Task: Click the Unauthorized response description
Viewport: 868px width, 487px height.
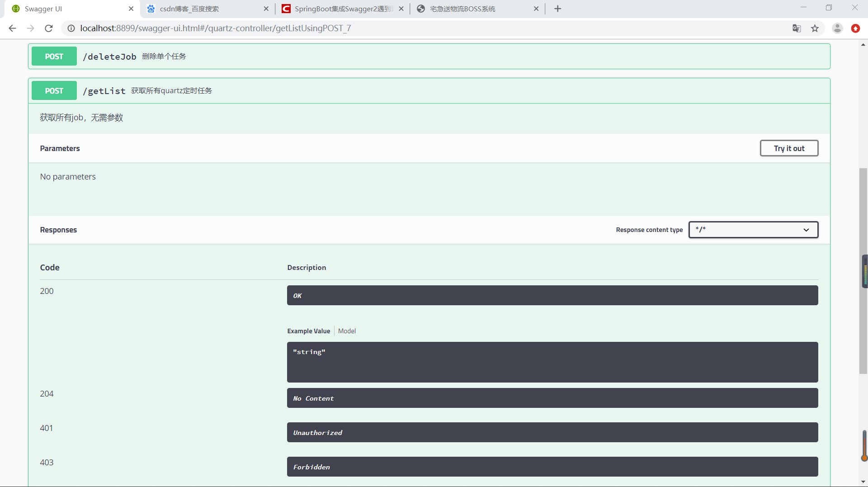Action: coord(552,432)
